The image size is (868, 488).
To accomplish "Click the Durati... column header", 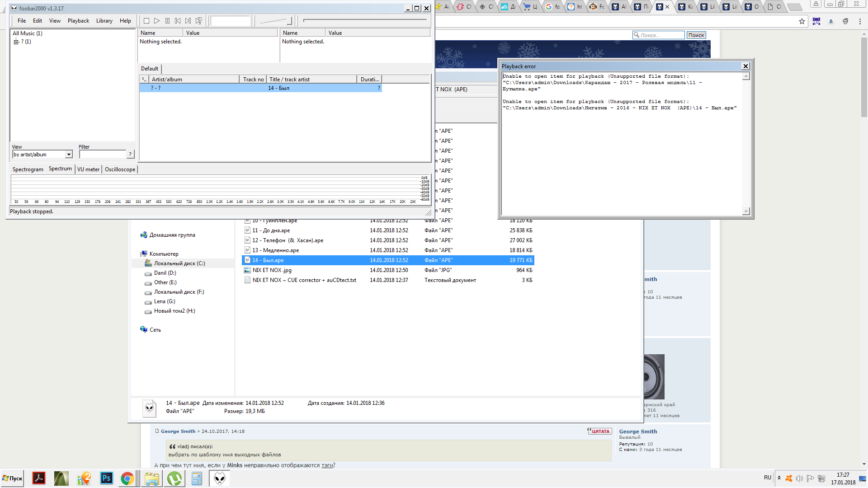I will [370, 79].
